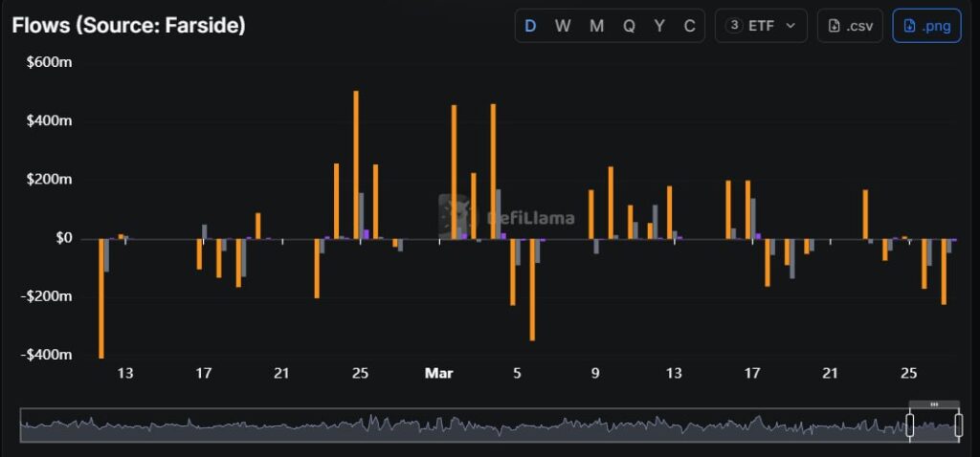Screen dimensions: 980x457
Task: Select Yearly (Y) grouping
Action: (659, 26)
